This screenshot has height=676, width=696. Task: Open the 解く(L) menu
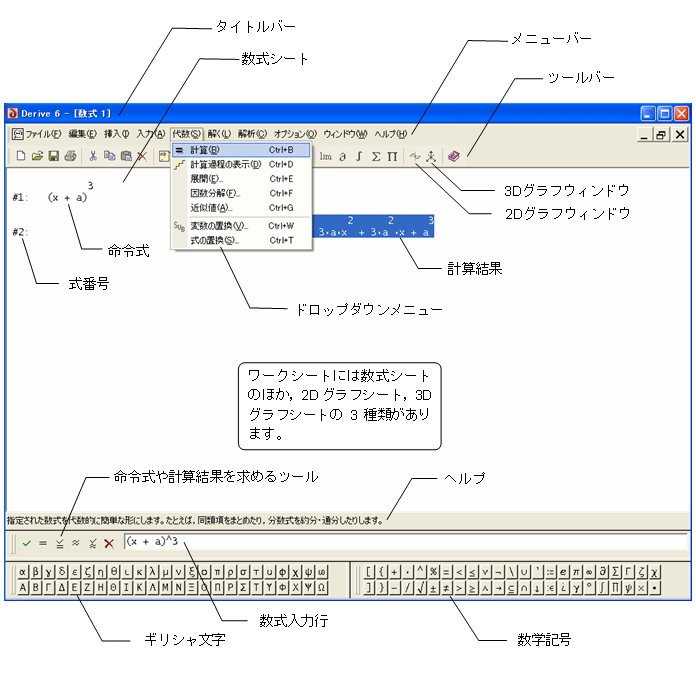pyautogui.click(x=219, y=134)
